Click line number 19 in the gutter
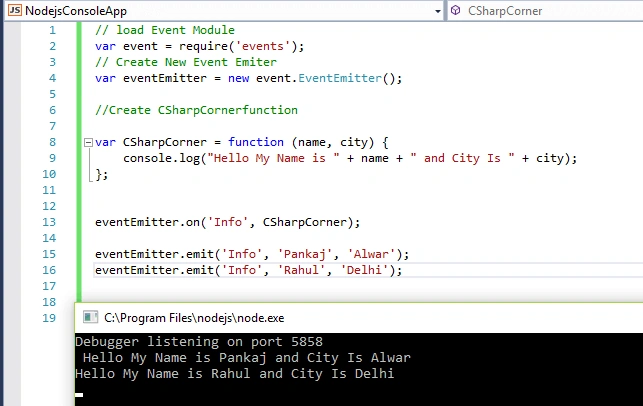 (x=49, y=318)
